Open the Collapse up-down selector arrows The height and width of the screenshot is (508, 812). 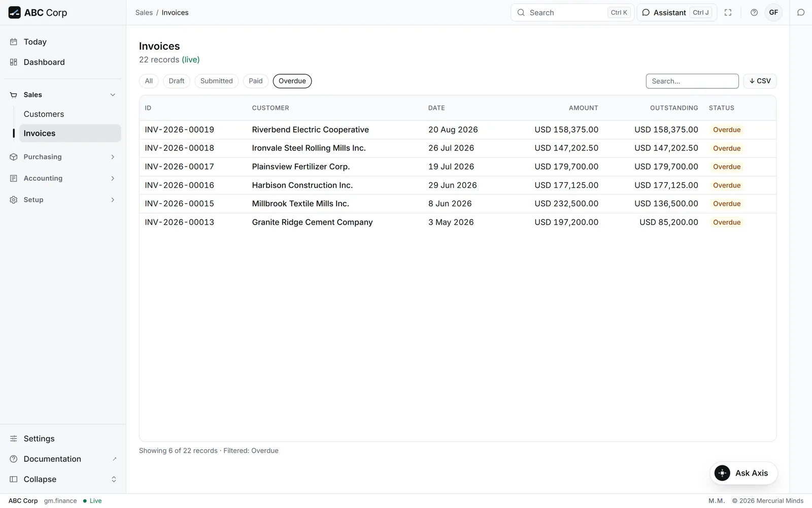(x=114, y=479)
